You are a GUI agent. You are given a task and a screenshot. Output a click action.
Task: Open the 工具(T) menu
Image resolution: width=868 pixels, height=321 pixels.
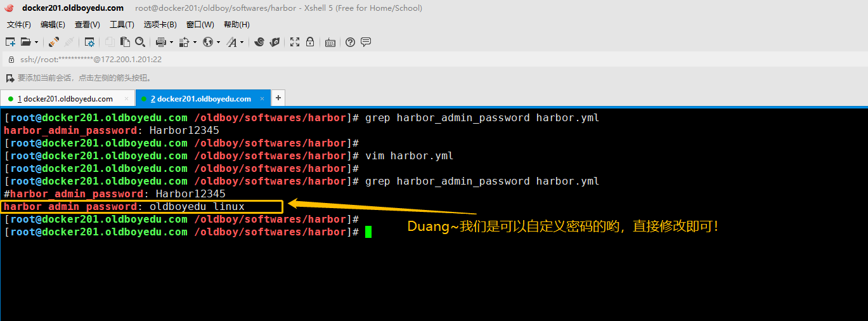[122, 25]
